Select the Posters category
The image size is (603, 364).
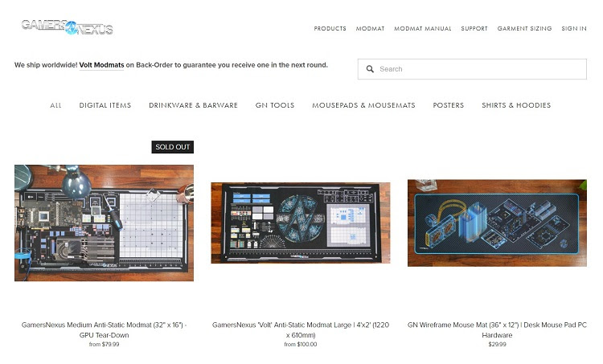tap(449, 105)
